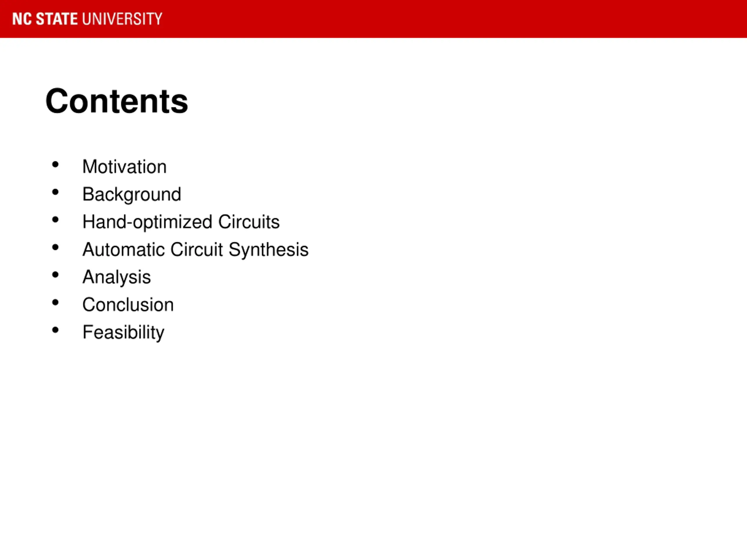
Task: Select the bullet before Automatic Circuit Synthesis
Action: pos(55,247)
